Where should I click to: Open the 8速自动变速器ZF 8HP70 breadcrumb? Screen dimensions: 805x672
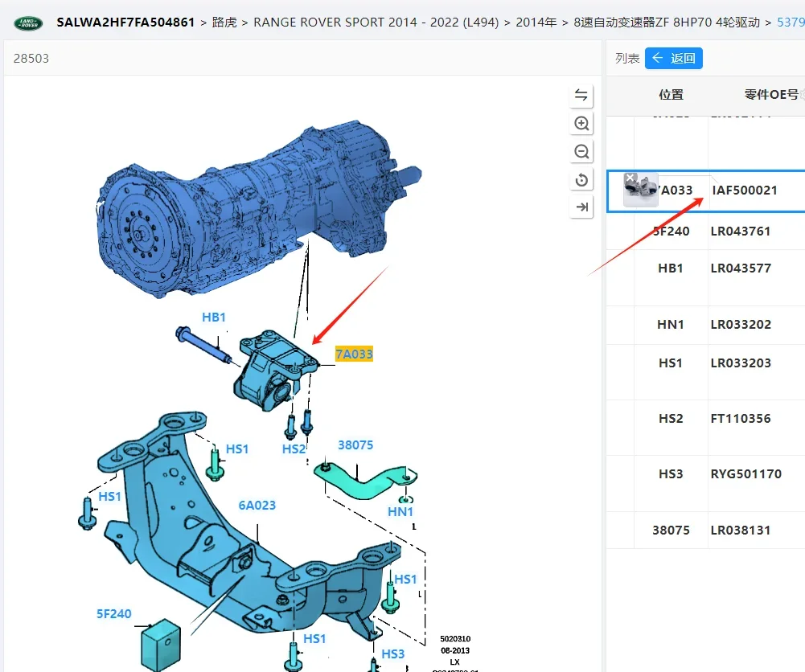667,22
